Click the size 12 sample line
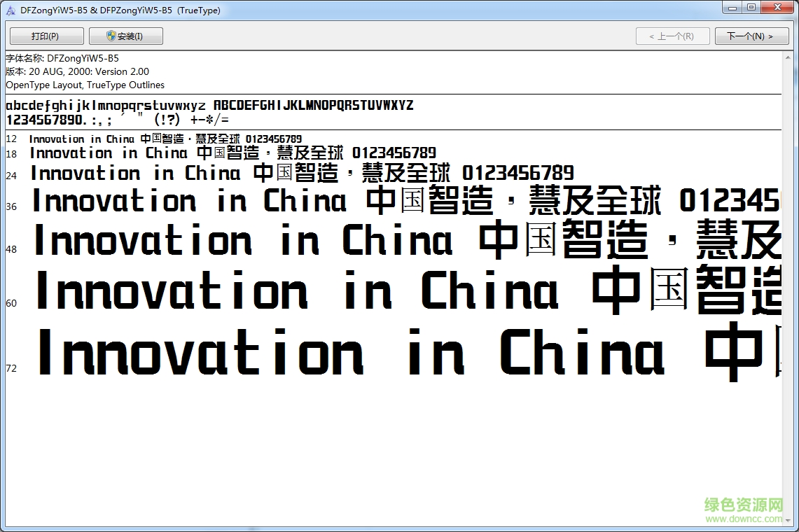 coord(165,139)
